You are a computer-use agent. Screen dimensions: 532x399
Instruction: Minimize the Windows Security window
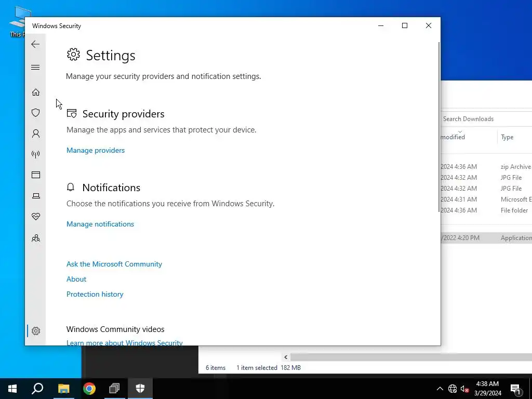(381, 25)
